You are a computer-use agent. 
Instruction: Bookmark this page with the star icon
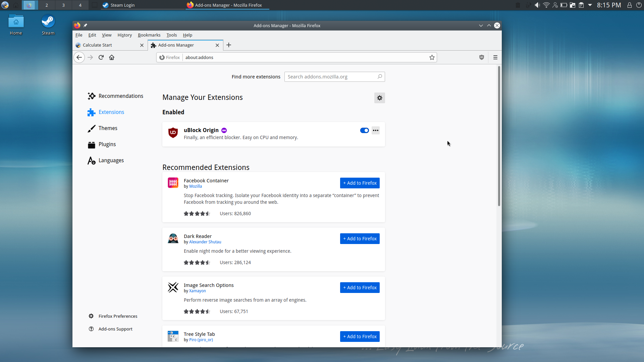(432, 57)
